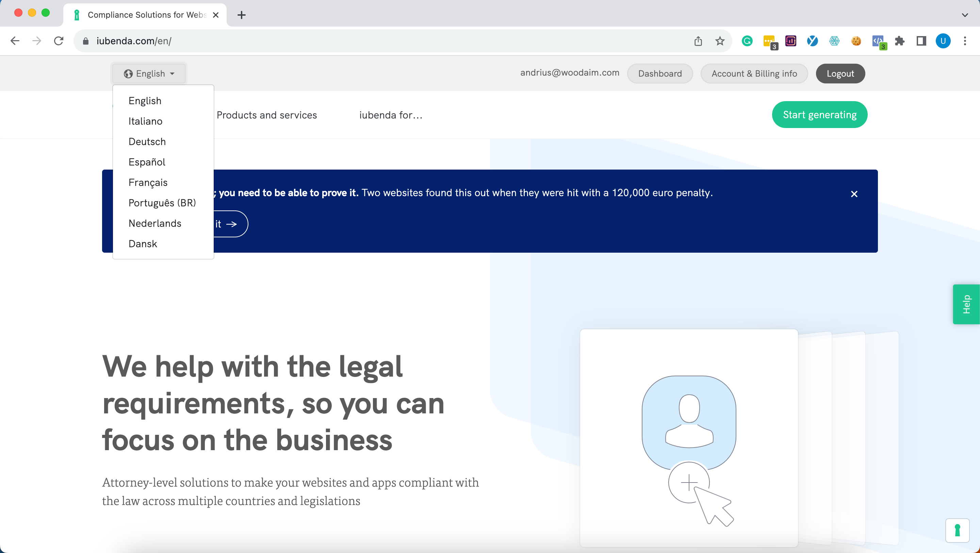Toggle the browser side panel icon

(921, 41)
